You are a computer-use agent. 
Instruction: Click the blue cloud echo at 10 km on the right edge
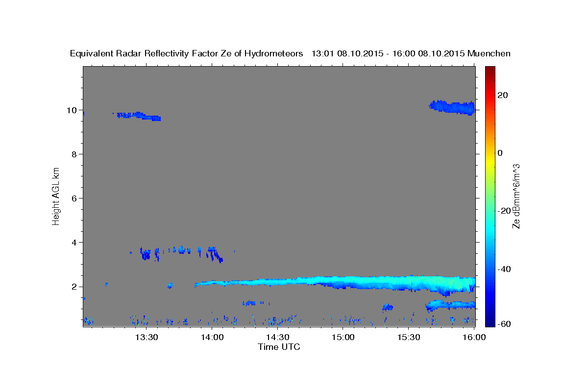(452, 107)
